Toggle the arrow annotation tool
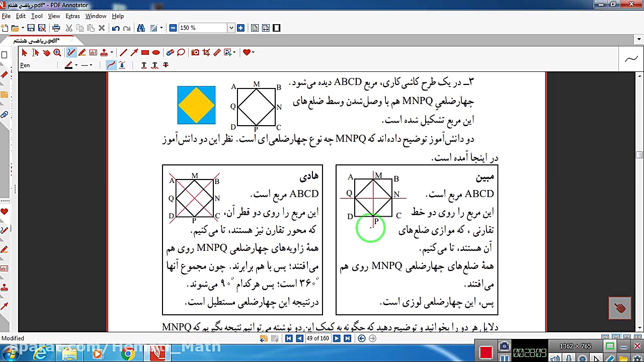644x362 pixels. tap(134, 52)
